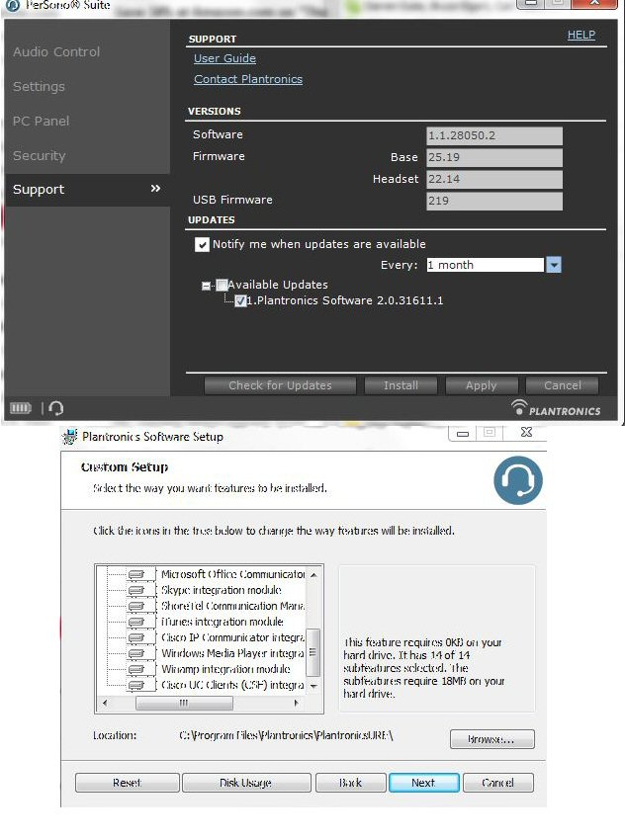
Task: Click the headset logo in Custom Setup
Action: 518,480
